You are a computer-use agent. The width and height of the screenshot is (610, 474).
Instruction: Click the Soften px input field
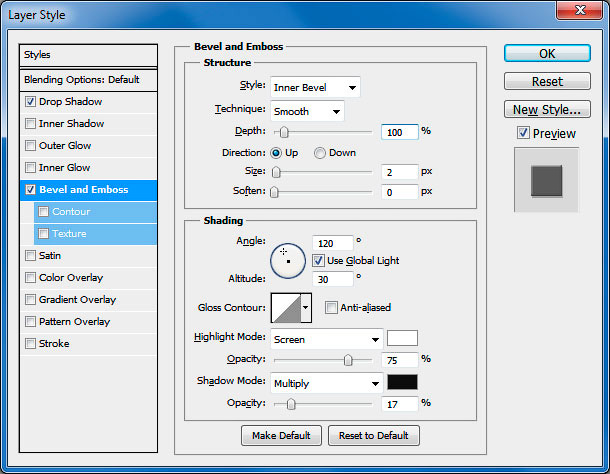[x=400, y=192]
